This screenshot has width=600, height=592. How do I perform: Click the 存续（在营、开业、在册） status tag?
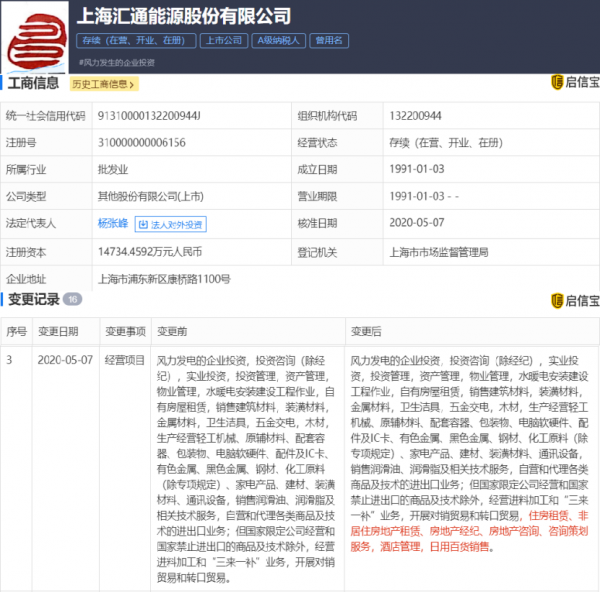point(136,41)
